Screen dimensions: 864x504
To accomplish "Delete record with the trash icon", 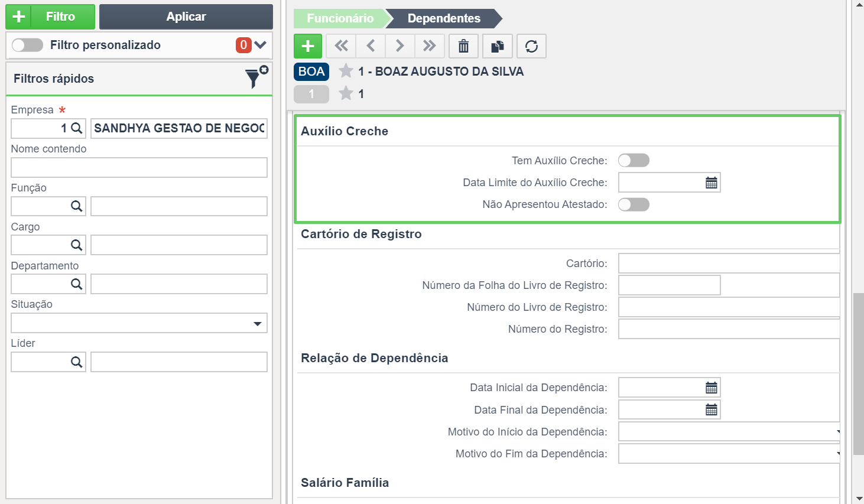I will (x=464, y=46).
